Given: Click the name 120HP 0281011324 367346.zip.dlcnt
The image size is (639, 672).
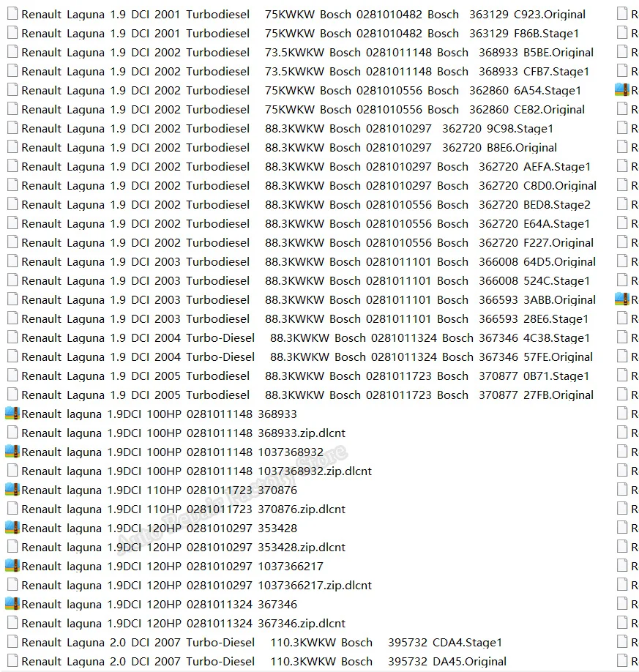Looking at the screenshot, I should coord(184,624).
